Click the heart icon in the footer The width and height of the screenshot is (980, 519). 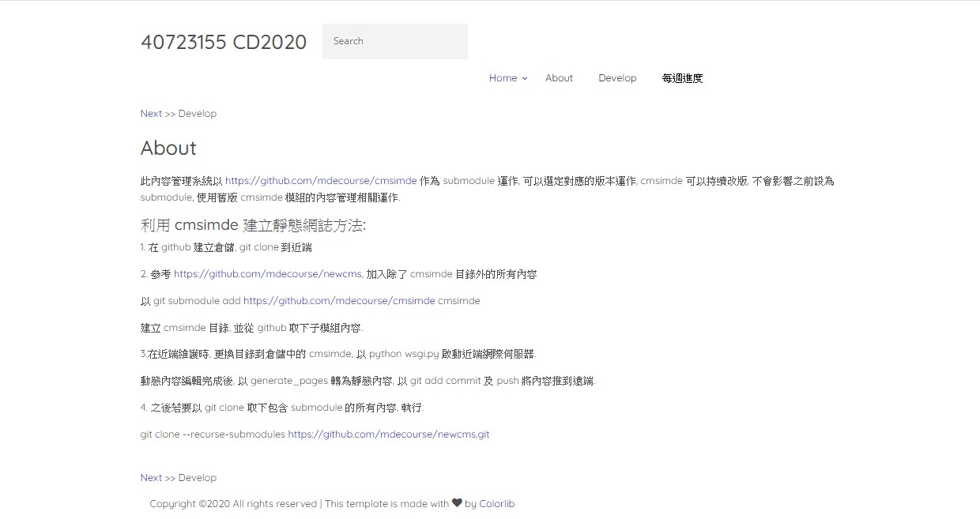[x=457, y=503]
